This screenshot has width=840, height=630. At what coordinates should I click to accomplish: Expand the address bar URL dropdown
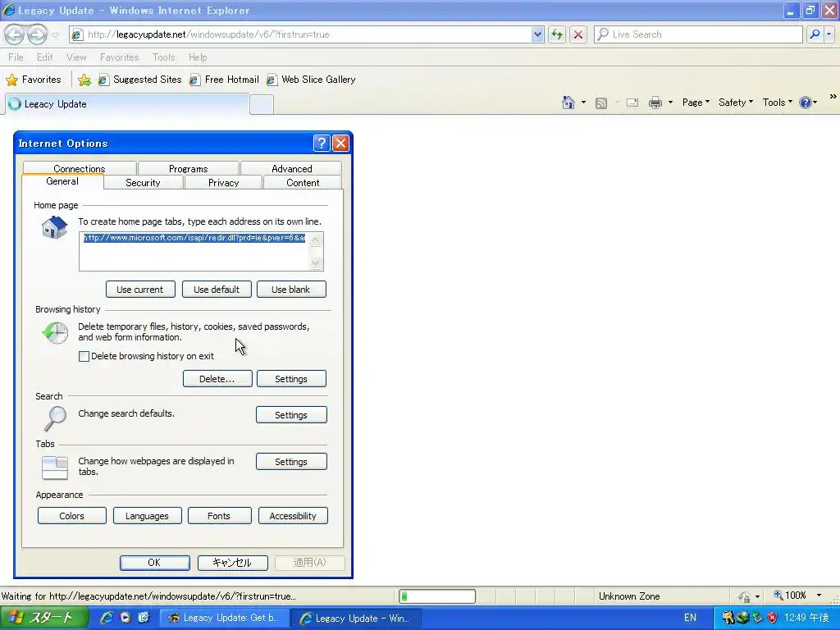click(537, 34)
